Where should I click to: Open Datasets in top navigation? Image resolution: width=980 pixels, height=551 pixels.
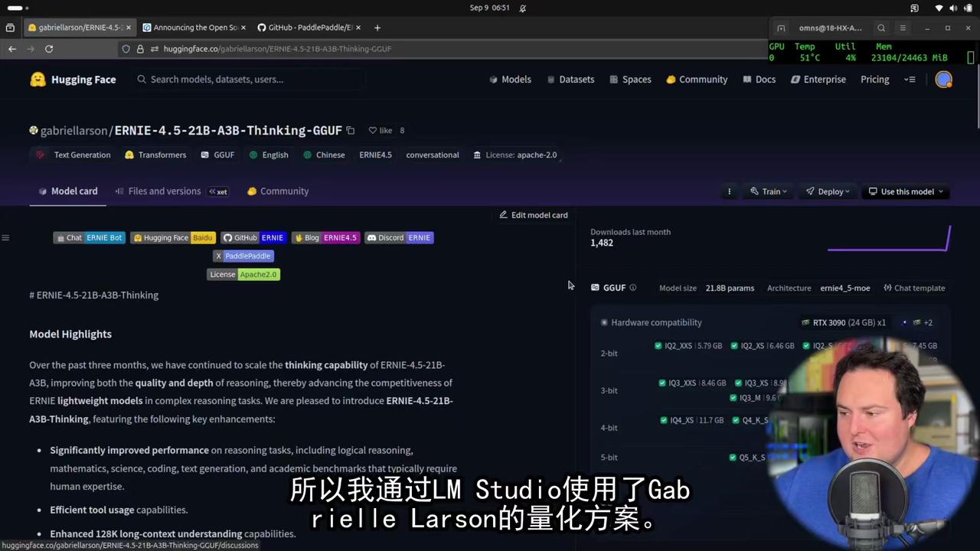click(x=570, y=80)
